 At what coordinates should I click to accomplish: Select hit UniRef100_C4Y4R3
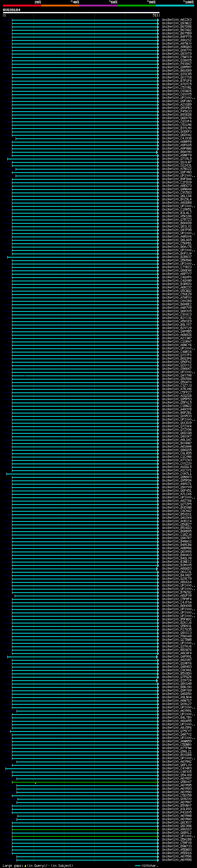point(177,768)
